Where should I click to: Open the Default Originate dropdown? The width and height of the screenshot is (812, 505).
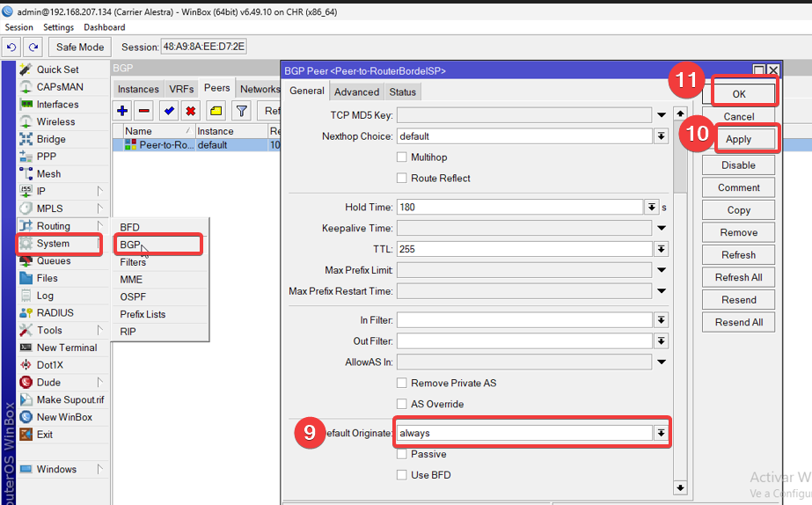[661, 433]
